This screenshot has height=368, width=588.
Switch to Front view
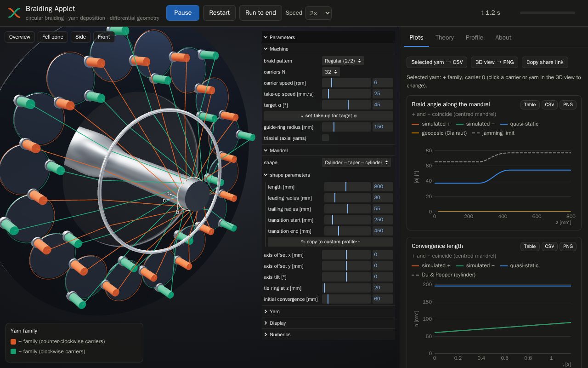[x=104, y=37]
